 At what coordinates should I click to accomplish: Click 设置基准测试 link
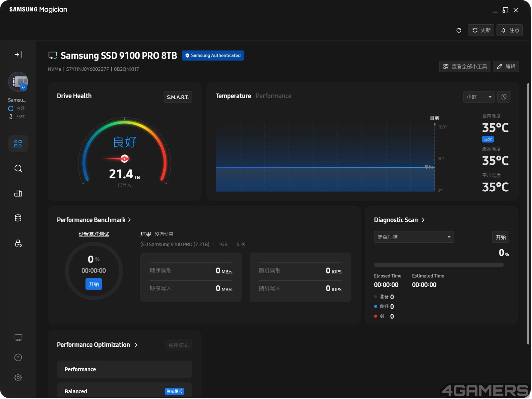pos(94,234)
